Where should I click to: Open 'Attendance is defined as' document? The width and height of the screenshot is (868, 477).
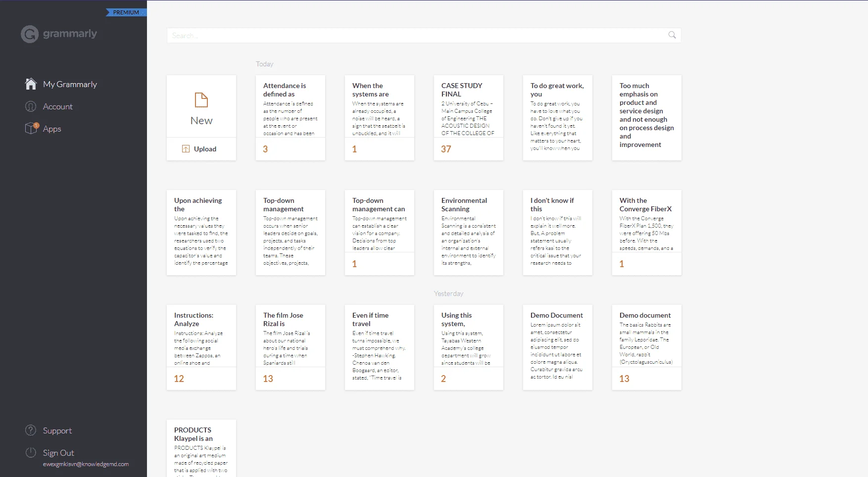[x=290, y=118]
